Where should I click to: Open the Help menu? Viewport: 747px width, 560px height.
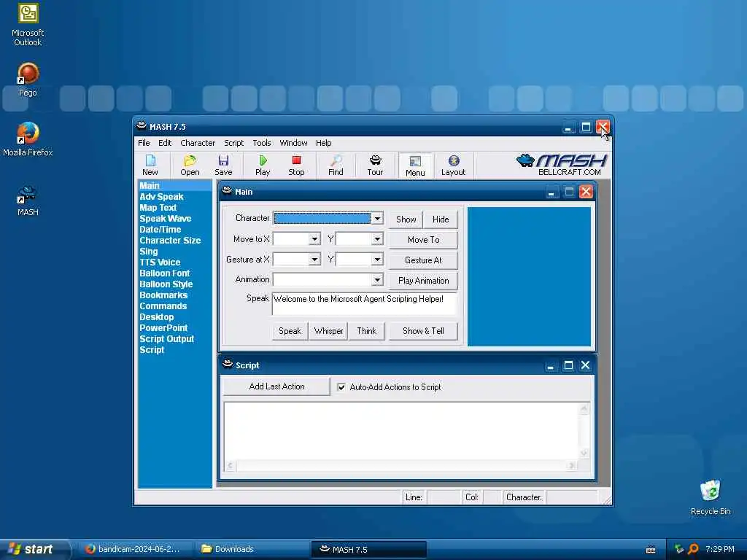click(323, 143)
